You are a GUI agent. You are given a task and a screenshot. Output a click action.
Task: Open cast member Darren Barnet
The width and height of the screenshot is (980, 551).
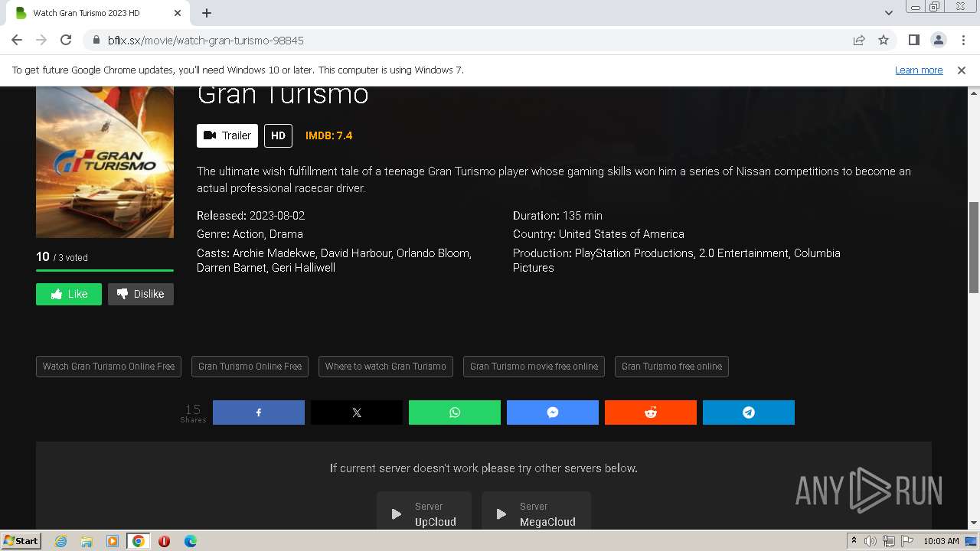230,268
